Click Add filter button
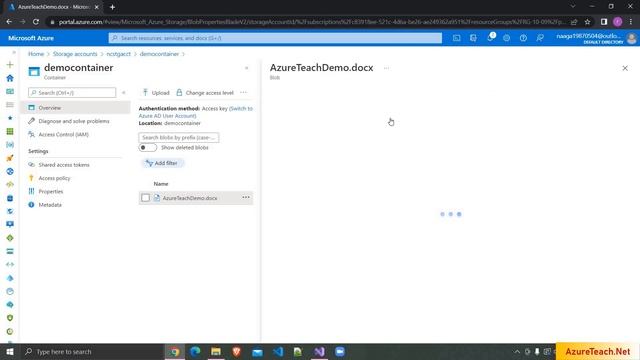640x360 pixels. pyautogui.click(x=162, y=163)
